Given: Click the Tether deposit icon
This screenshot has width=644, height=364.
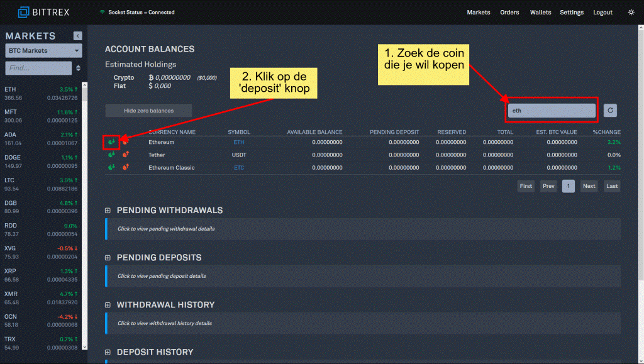Looking at the screenshot, I should [111, 155].
